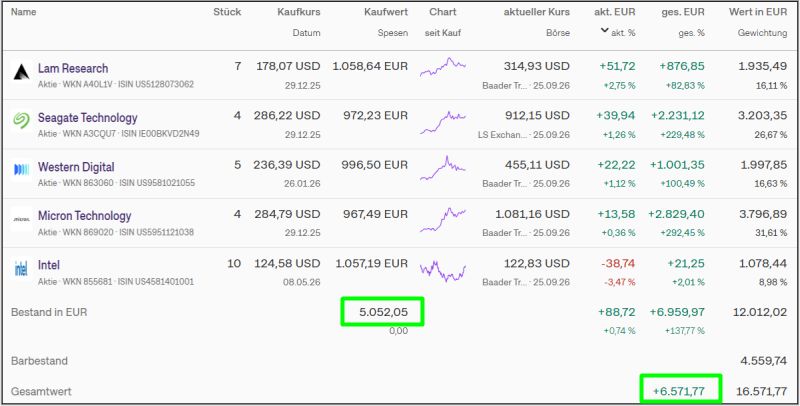This screenshot has width=800, height=406.
Task: Click the Intel logo icon
Action: (21, 268)
